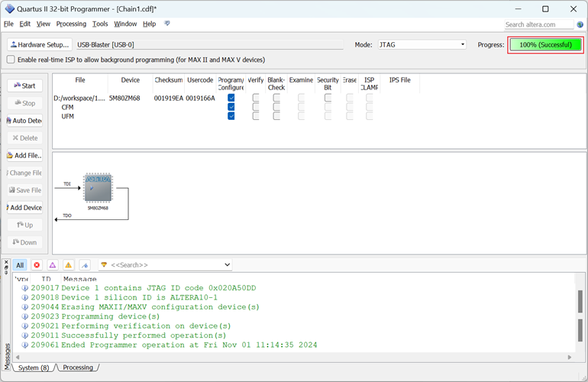
Task: Toggle Program/Configure for the workspace file row
Action: (x=231, y=98)
